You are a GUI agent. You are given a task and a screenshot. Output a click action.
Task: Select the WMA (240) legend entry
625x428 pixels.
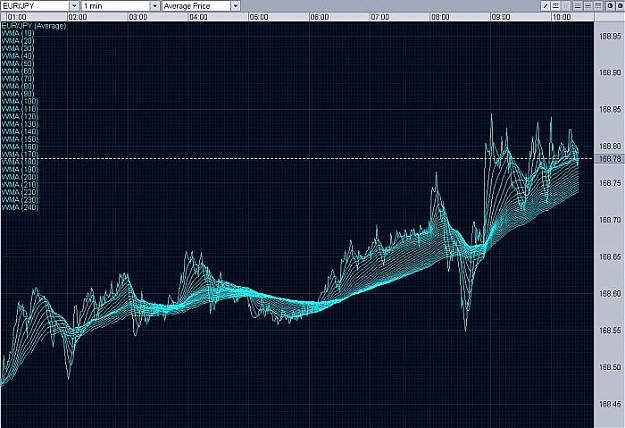20,208
